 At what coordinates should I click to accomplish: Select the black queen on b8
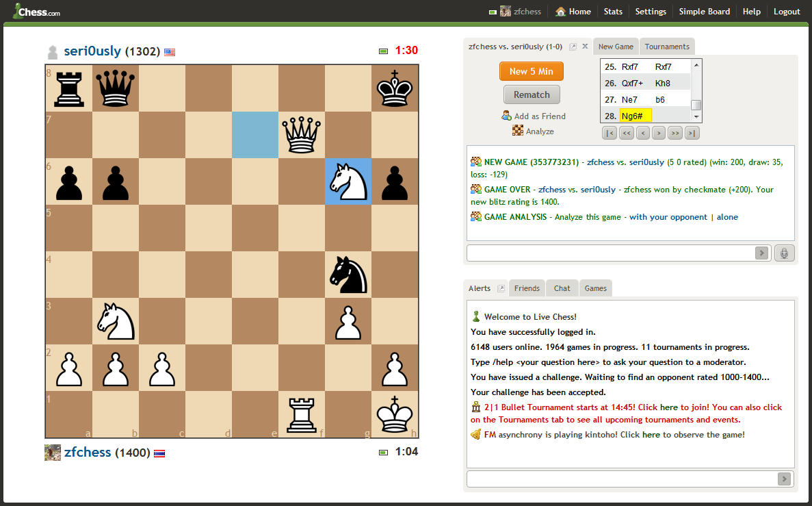tap(116, 88)
